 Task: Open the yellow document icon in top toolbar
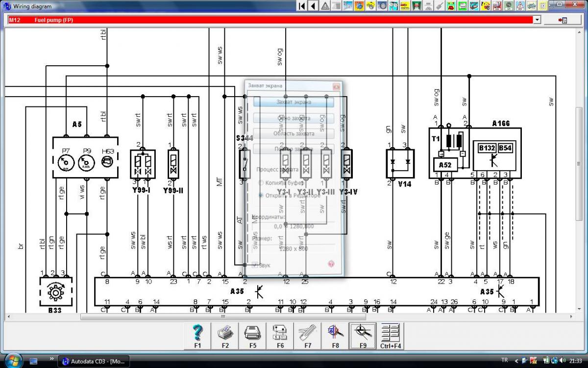(543, 6)
